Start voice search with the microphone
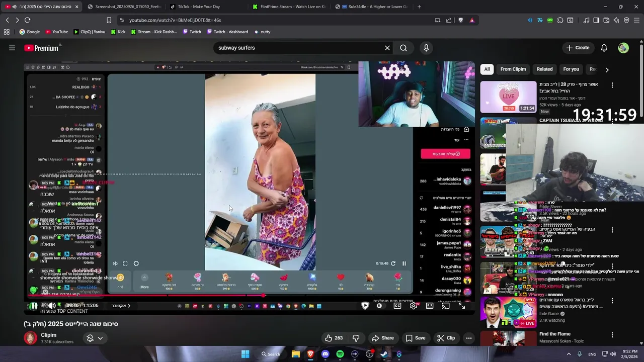This screenshot has height=362, width=644. coord(426,48)
